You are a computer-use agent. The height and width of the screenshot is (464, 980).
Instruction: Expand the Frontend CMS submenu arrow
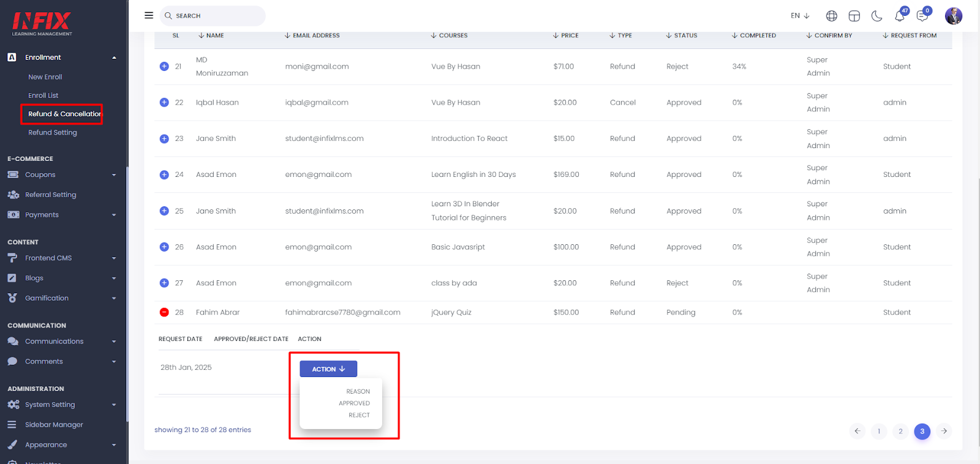click(x=114, y=258)
